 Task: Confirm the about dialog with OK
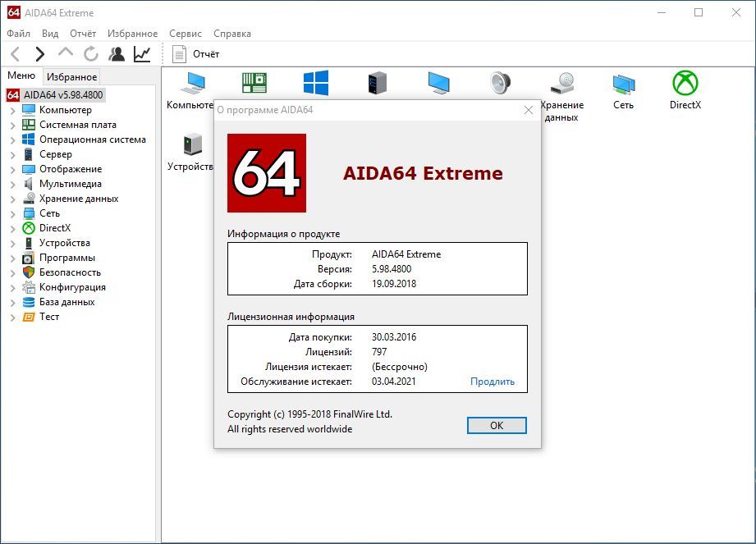[x=497, y=426]
